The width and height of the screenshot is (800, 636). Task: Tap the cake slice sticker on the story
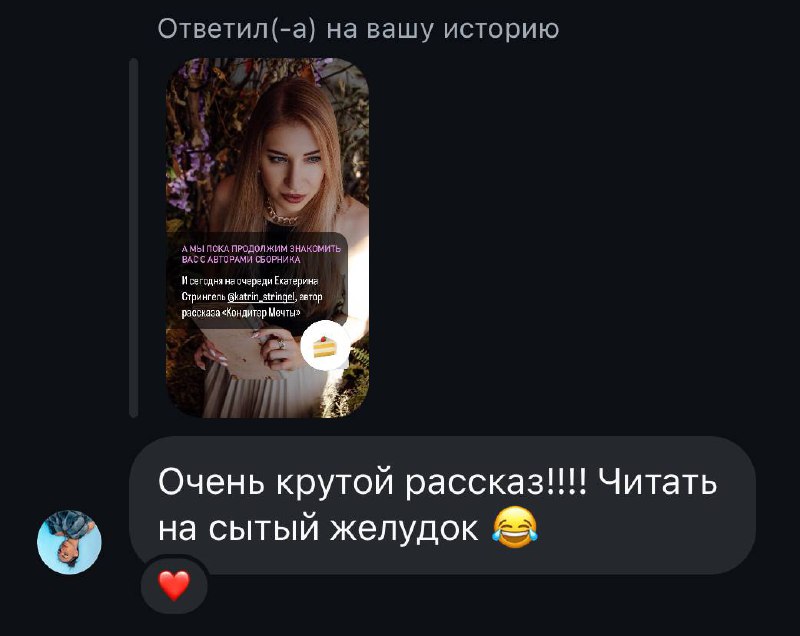click(x=324, y=346)
